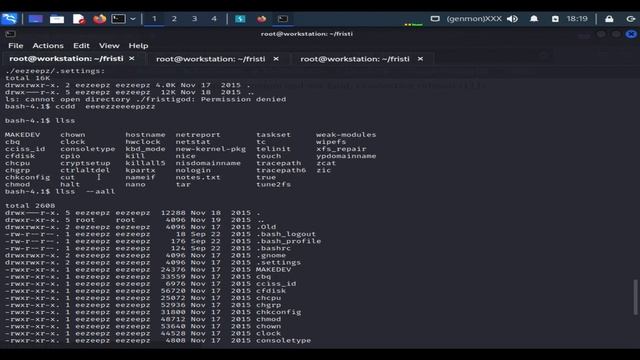Open the Kali applications menu
Viewport: 640px width, 360px height.
click(x=9, y=19)
